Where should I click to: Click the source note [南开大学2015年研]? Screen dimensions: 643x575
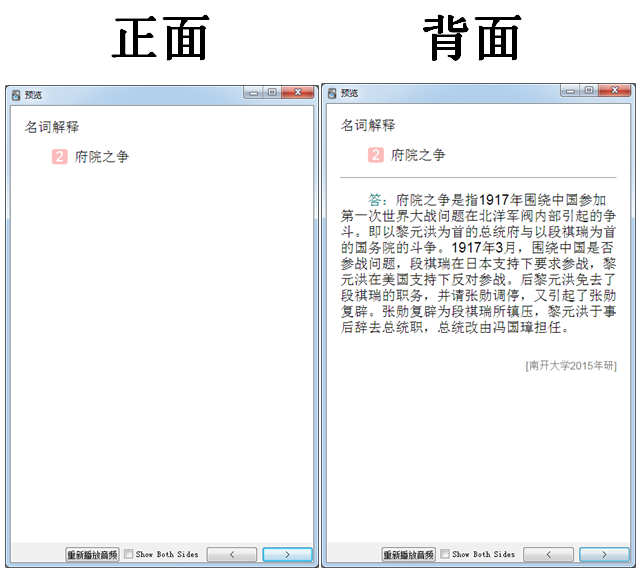[571, 365]
